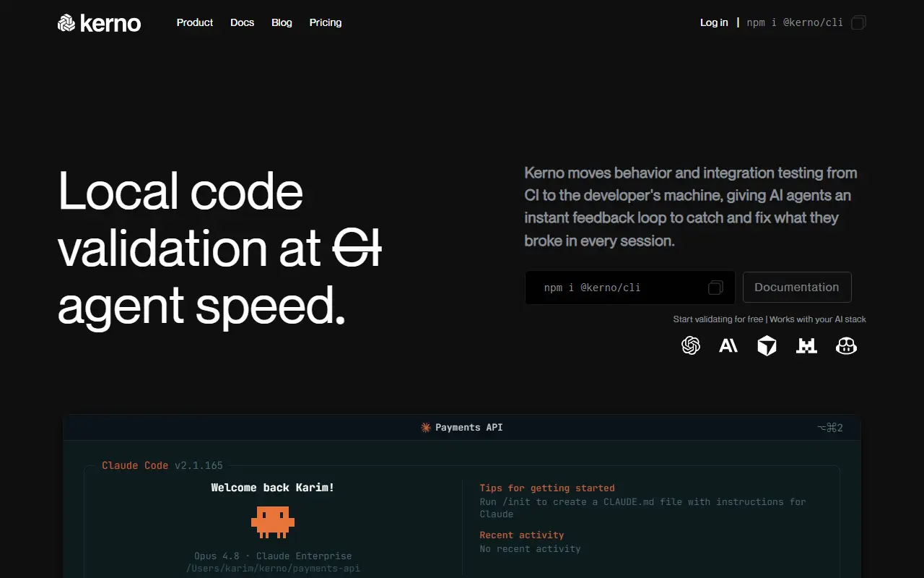Click the 'Run /init to create' tip text
924x578 pixels.
point(643,507)
